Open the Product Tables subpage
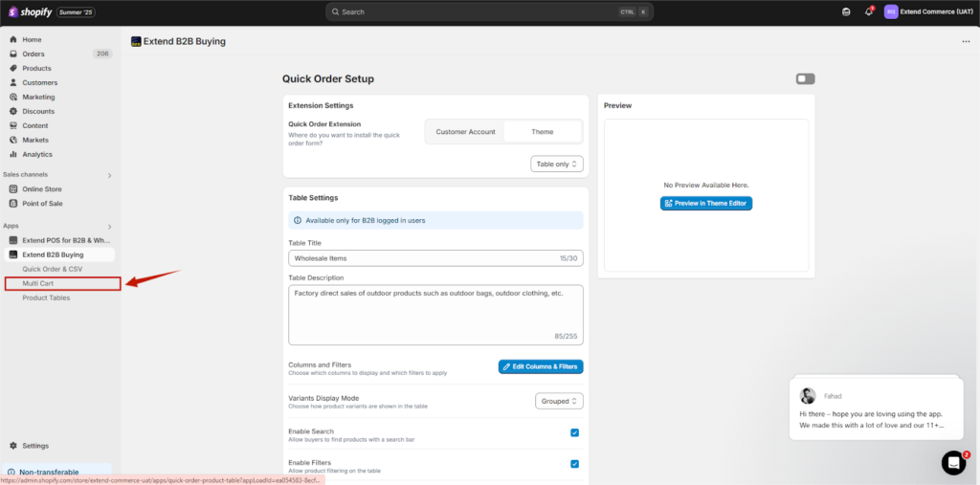 46,298
